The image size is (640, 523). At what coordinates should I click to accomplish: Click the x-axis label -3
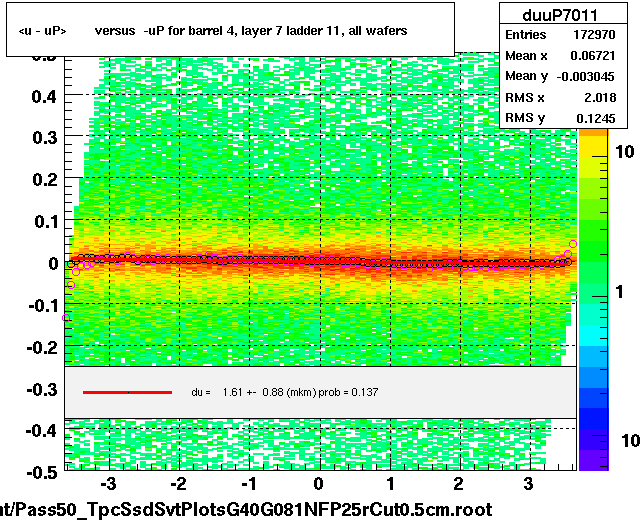coord(108,484)
